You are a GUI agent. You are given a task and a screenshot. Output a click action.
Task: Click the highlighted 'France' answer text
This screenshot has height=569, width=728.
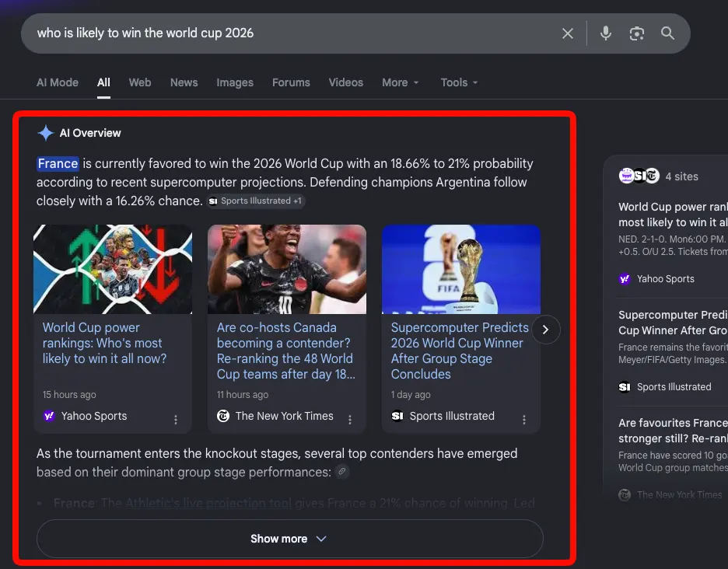[58, 163]
